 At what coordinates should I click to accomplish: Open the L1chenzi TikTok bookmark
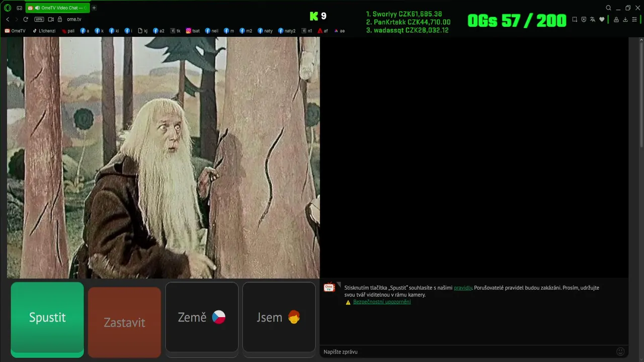pyautogui.click(x=44, y=31)
